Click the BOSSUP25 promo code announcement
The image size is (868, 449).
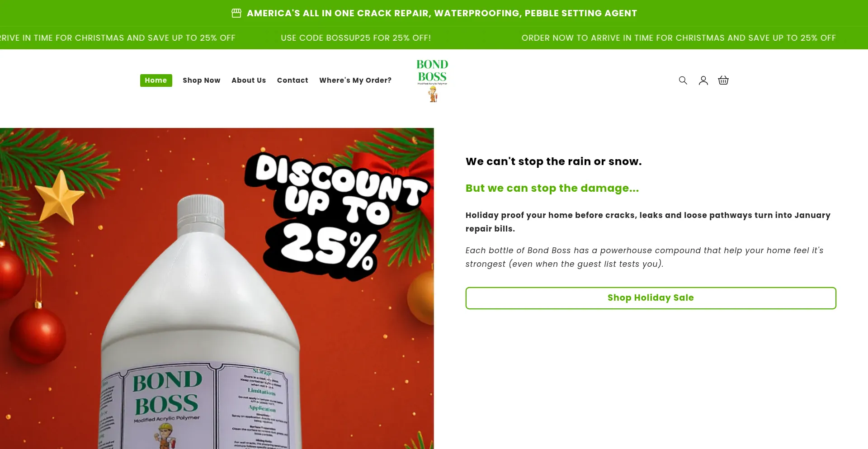pos(356,38)
